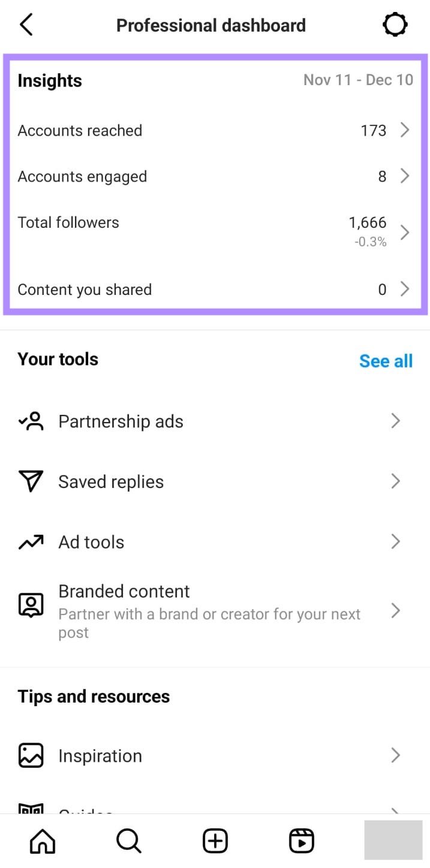Select the Branded content profile badge icon
Screen dimensions: 430x868
31,604
